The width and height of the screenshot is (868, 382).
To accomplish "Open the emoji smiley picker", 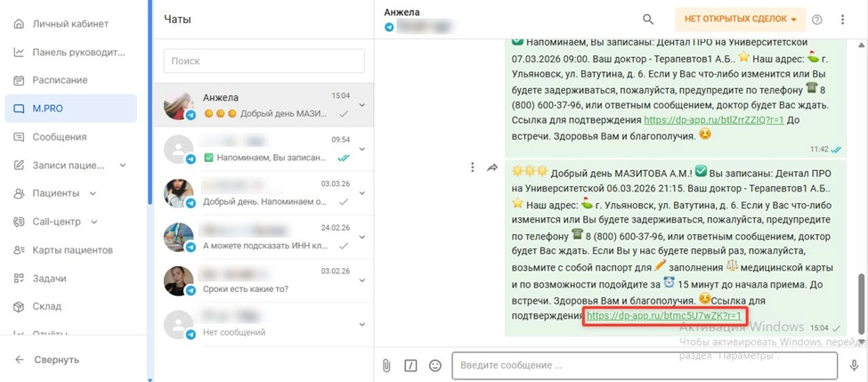I will pos(435,365).
